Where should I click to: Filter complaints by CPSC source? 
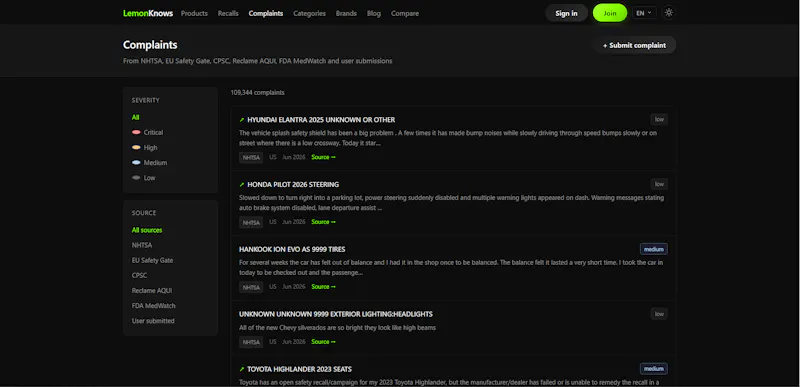[x=139, y=275]
